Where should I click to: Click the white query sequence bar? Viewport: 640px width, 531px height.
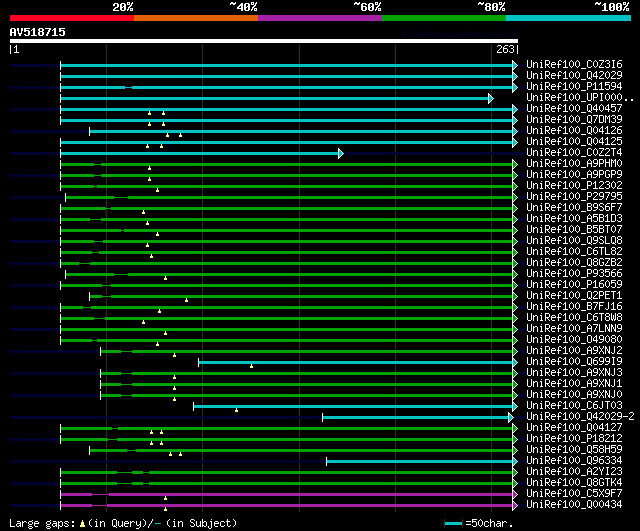(264, 41)
